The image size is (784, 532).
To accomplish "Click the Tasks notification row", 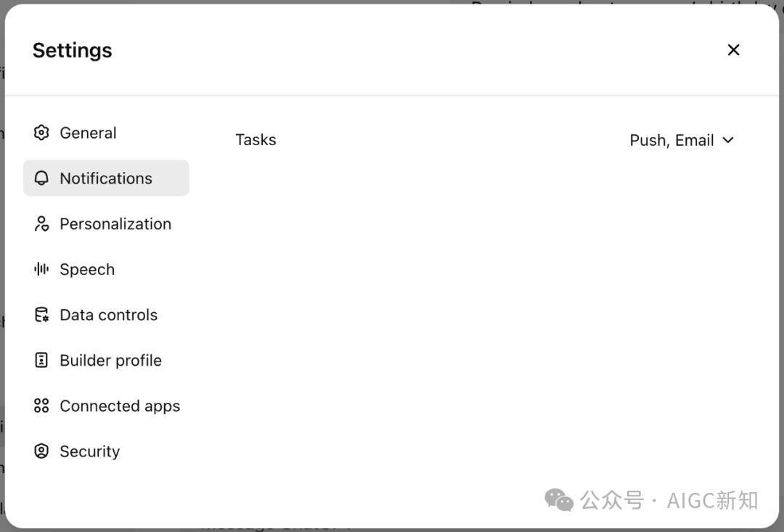I will 256,139.
